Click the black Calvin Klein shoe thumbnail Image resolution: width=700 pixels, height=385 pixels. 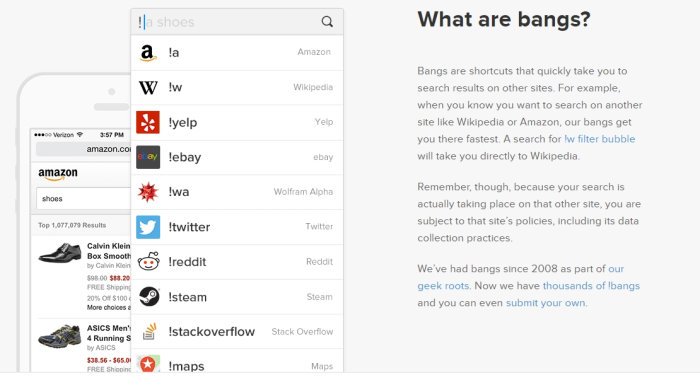click(60, 253)
